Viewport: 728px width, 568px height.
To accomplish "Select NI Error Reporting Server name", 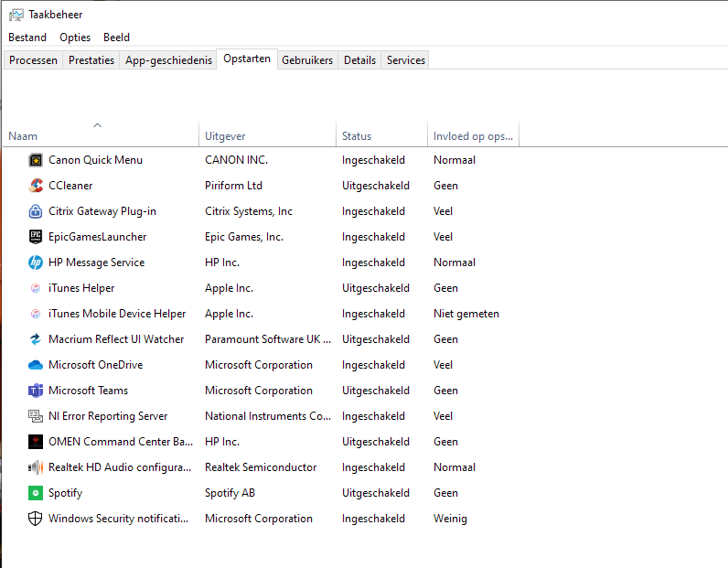I will pos(108,416).
